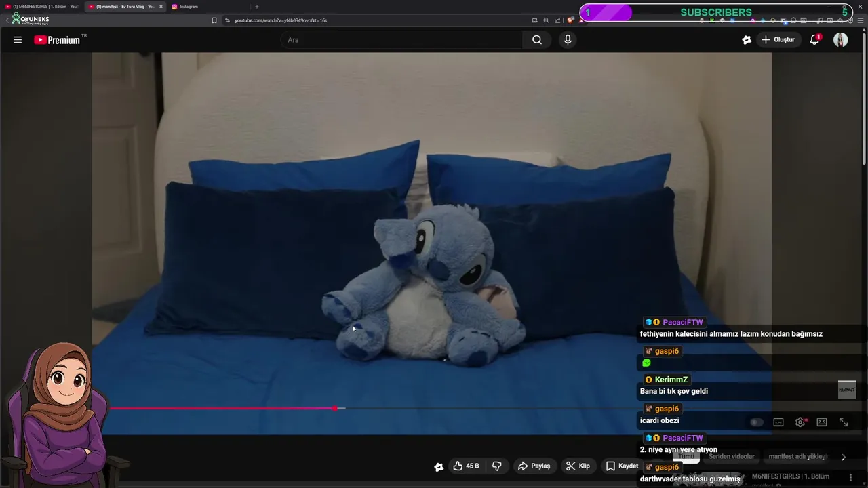The width and height of the screenshot is (868, 488).
Task: Open the YouTube hamburger guide menu
Action: 18,40
